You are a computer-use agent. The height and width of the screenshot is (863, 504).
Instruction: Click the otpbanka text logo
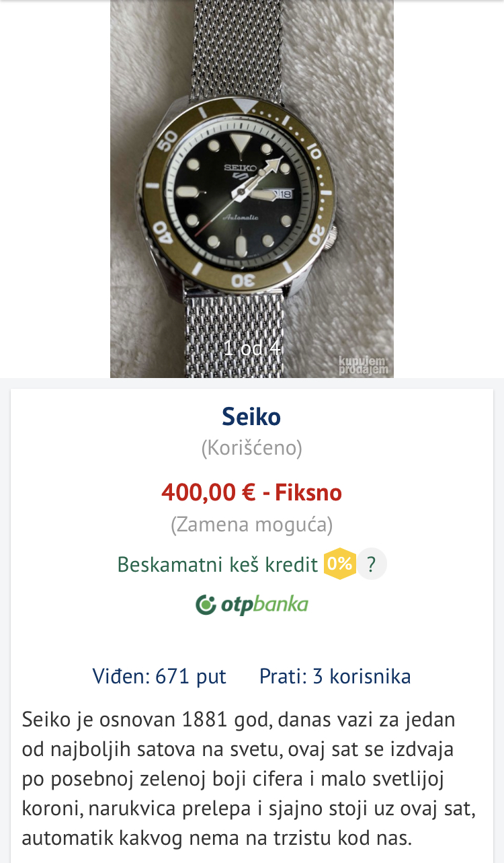[264, 605]
